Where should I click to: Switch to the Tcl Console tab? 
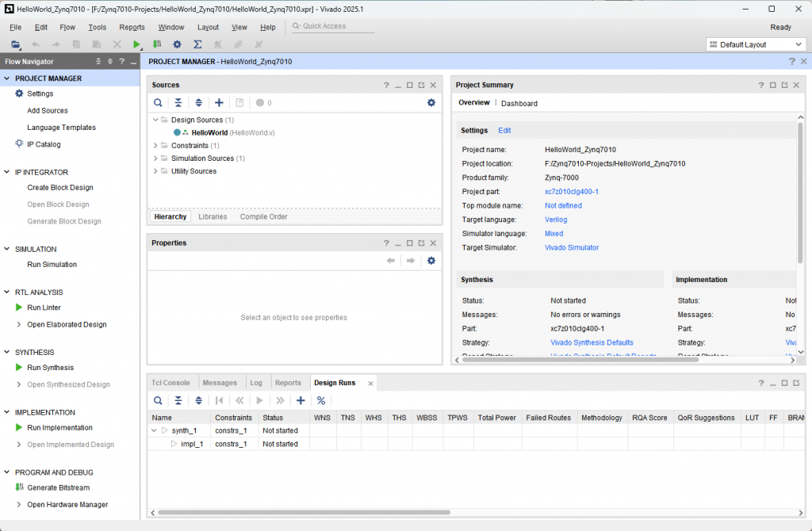click(170, 383)
